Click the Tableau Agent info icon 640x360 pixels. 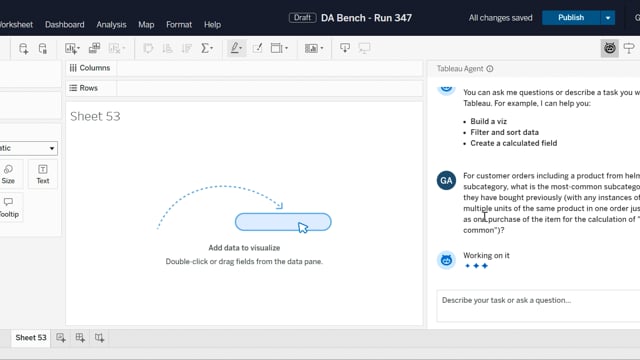coord(490,69)
